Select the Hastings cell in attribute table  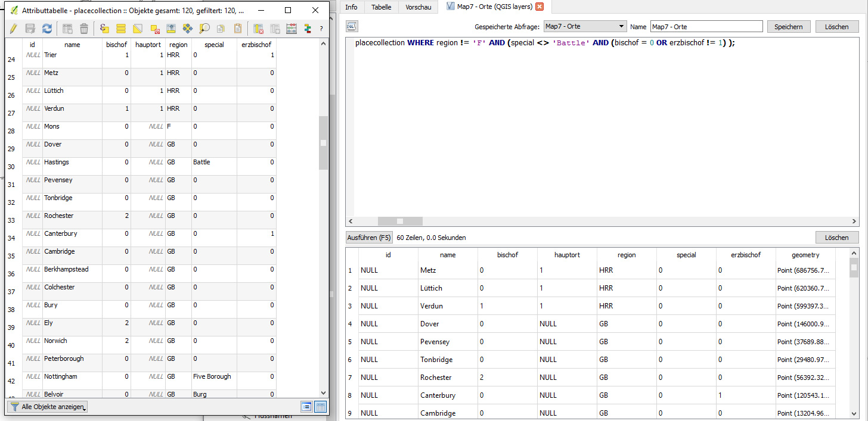(x=72, y=167)
